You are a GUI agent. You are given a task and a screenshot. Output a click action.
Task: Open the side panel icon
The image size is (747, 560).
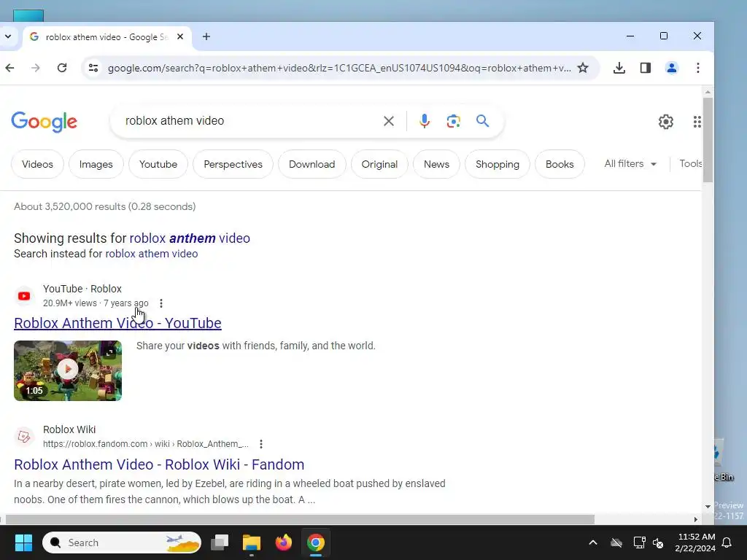pyautogui.click(x=645, y=68)
